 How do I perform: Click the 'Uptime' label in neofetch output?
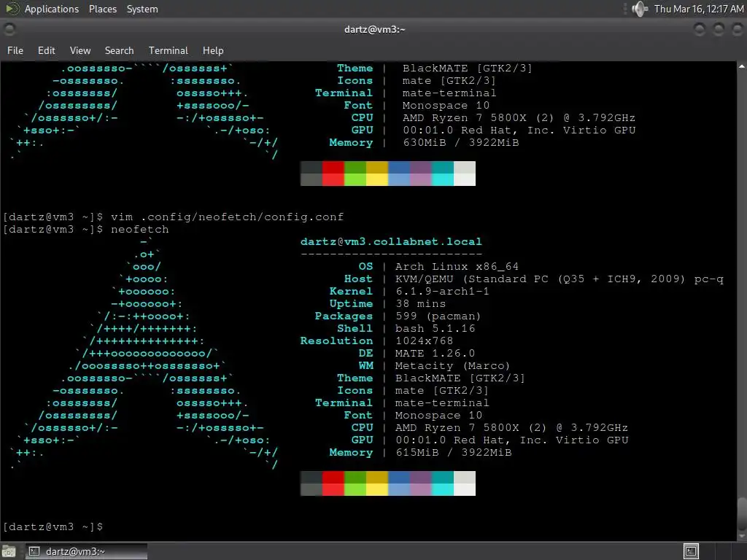[351, 304]
